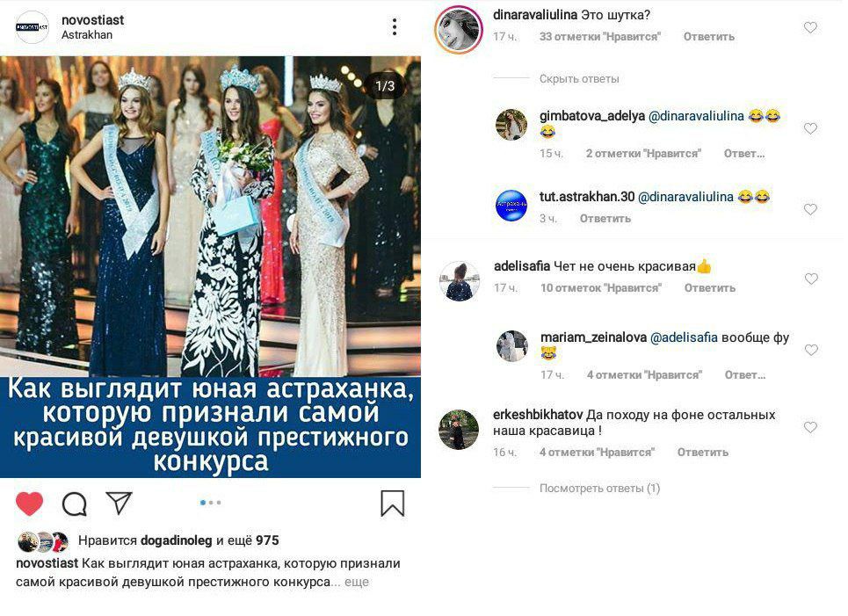Open novostiast profile avatar in header

coord(32,26)
